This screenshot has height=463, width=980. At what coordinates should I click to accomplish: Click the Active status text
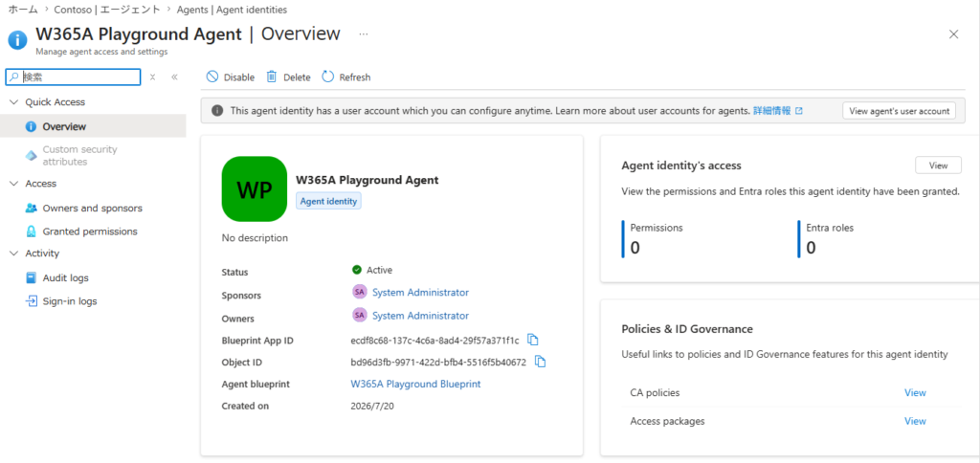(379, 270)
